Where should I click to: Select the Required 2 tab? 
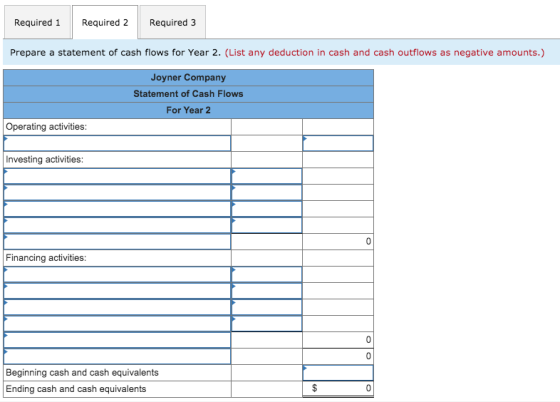105,22
